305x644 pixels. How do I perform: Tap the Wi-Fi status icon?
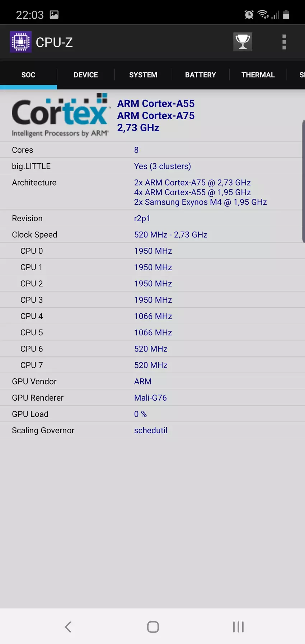pos(263,15)
